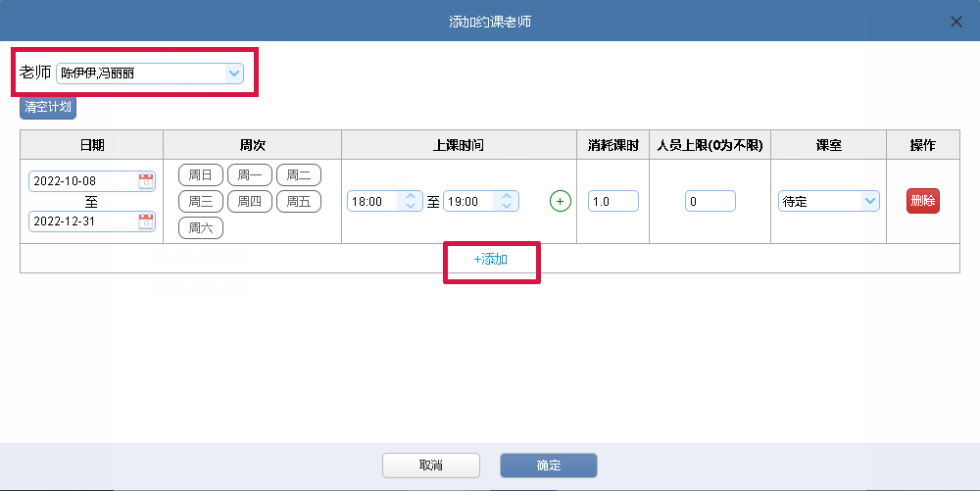The image size is (980, 491).
Task: Toggle 周四 weekday button
Action: click(249, 201)
